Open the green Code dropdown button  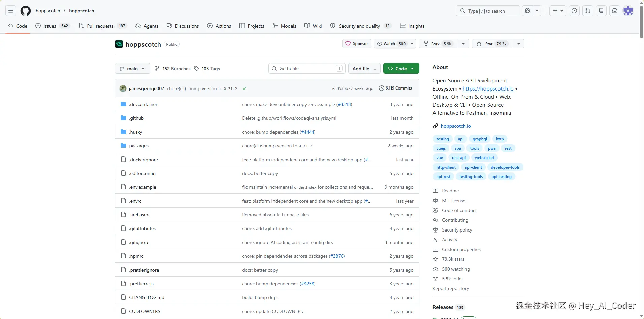click(x=401, y=69)
